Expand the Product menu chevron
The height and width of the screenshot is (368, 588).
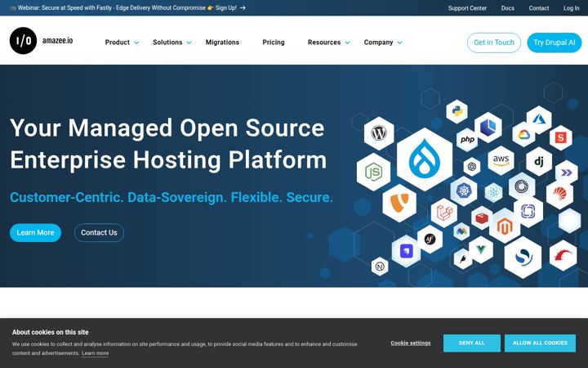136,43
